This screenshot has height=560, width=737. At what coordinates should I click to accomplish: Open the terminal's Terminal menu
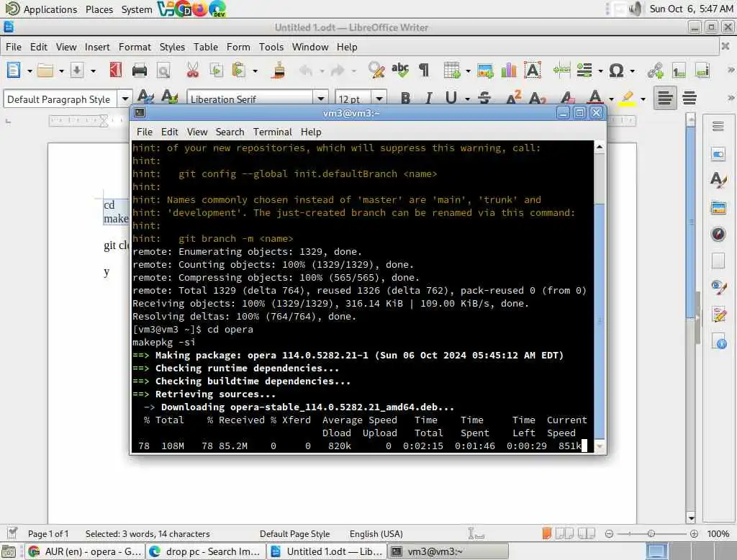(273, 132)
